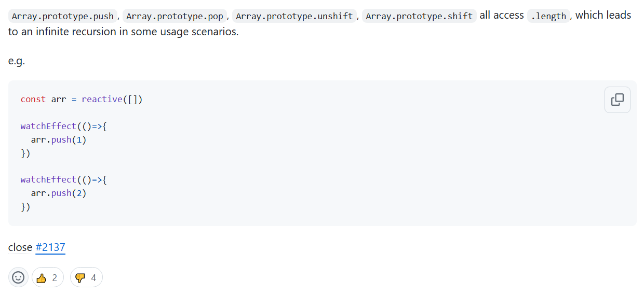Image resolution: width=644 pixels, height=294 pixels.
Task: Open linked issue #2137
Action: click(50, 247)
